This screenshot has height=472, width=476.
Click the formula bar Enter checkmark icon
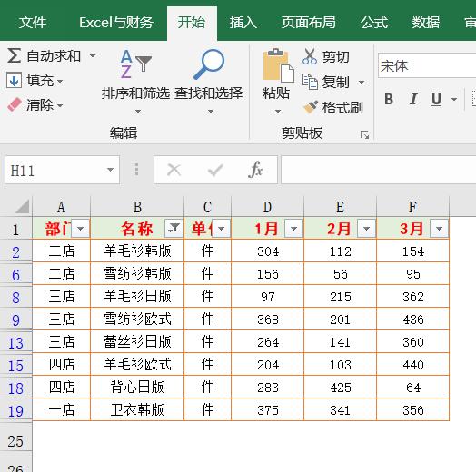coord(215,170)
